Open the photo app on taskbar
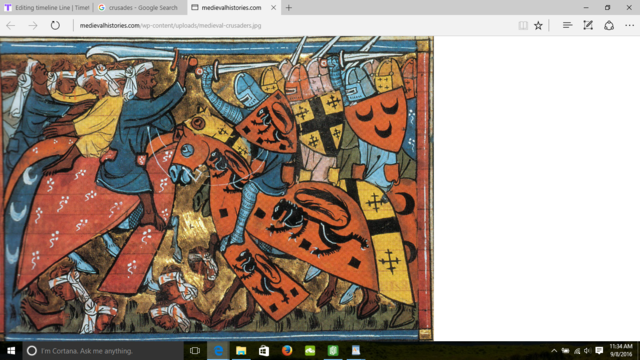640x360 pixels. coord(356,351)
